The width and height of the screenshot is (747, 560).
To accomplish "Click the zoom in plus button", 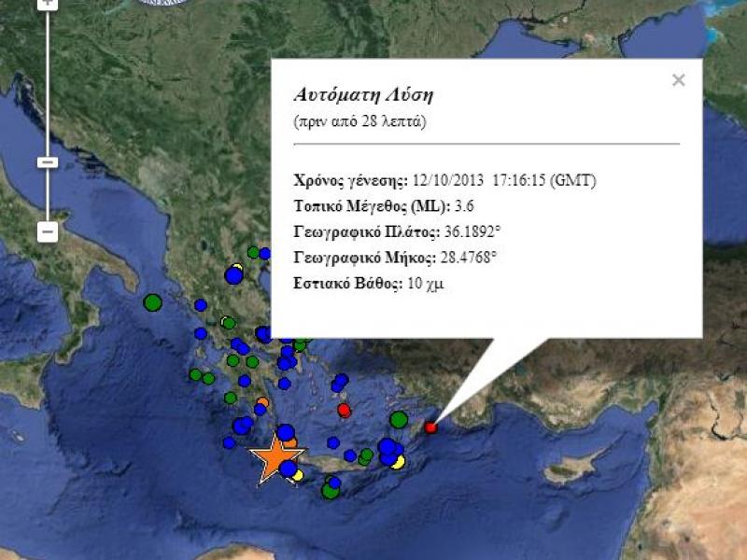I will point(49,4).
